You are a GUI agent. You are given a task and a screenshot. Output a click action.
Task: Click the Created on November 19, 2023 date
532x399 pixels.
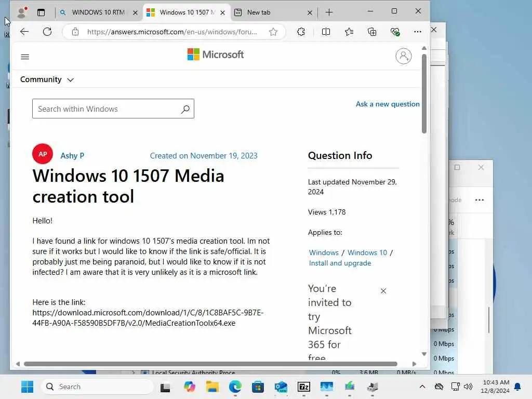pos(204,156)
